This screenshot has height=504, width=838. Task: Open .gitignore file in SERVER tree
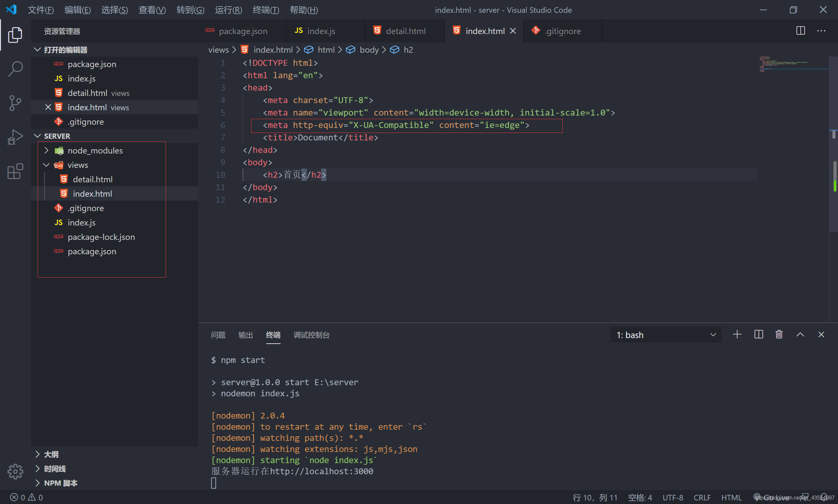(x=115, y=208)
